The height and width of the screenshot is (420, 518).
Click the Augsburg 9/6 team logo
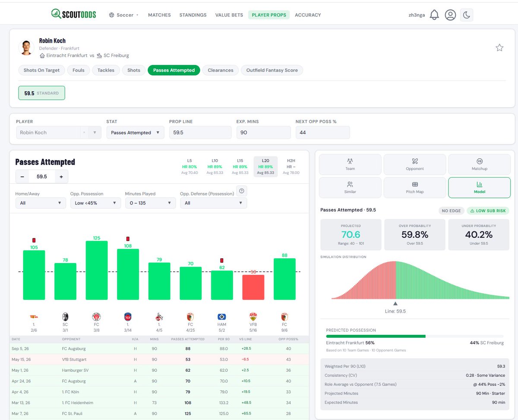click(284, 317)
